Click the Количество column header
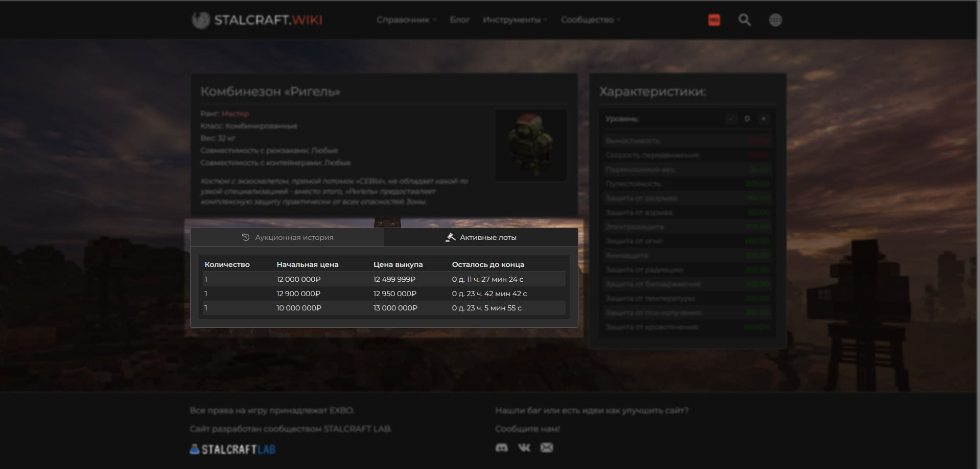This screenshot has height=469, width=980. pyautogui.click(x=227, y=264)
